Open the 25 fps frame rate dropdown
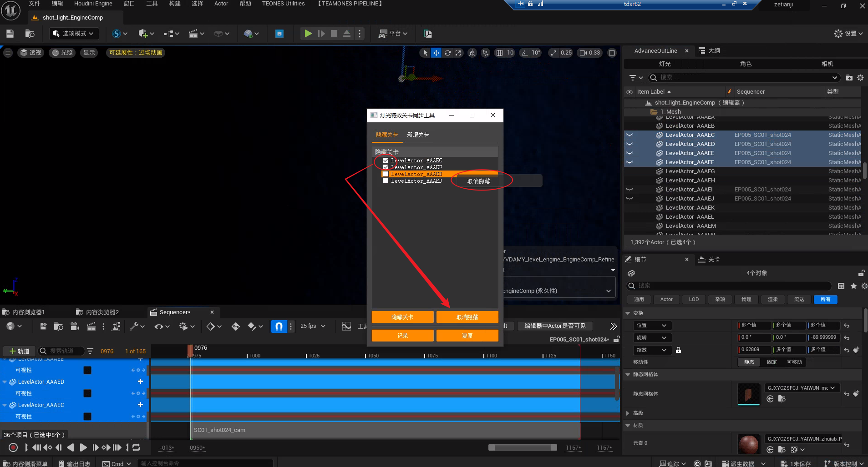This screenshot has width=868, height=467. click(x=313, y=326)
